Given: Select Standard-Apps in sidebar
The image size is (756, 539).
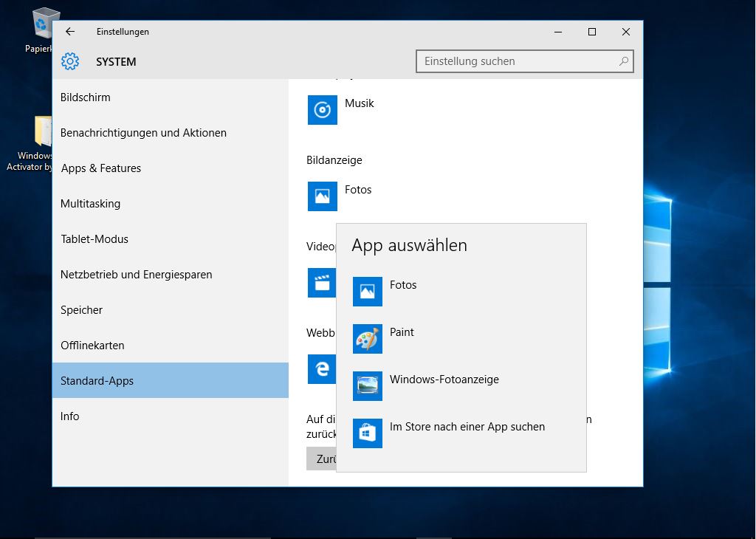Looking at the screenshot, I should (171, 380).
